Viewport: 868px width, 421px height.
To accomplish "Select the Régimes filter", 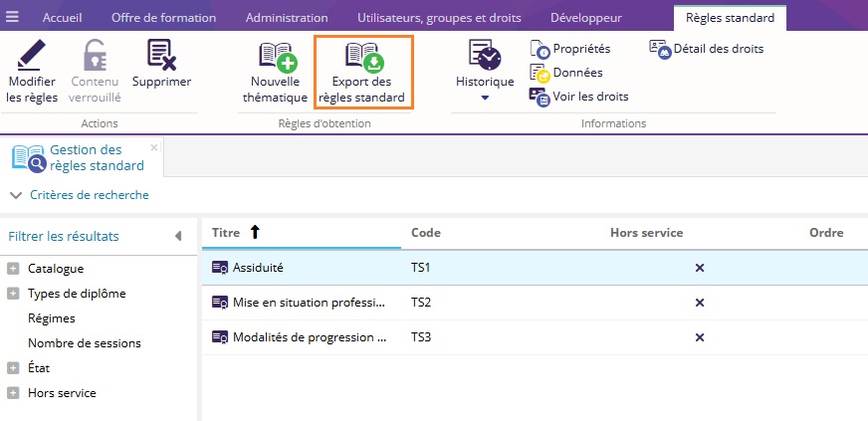I will click(x=52, y=318).
